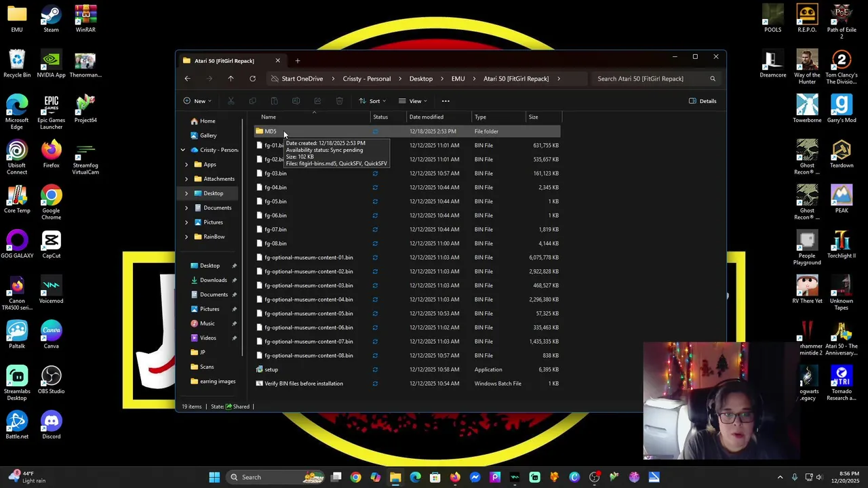Open Steam desktop shortcut
This screenshot has height=488, width=868.
(x=51, y=19)
